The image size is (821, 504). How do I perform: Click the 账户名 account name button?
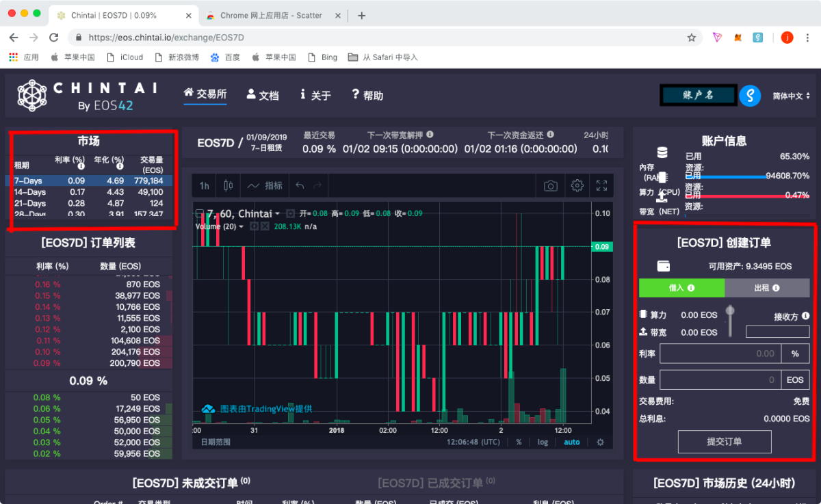[x=699, y=95]
